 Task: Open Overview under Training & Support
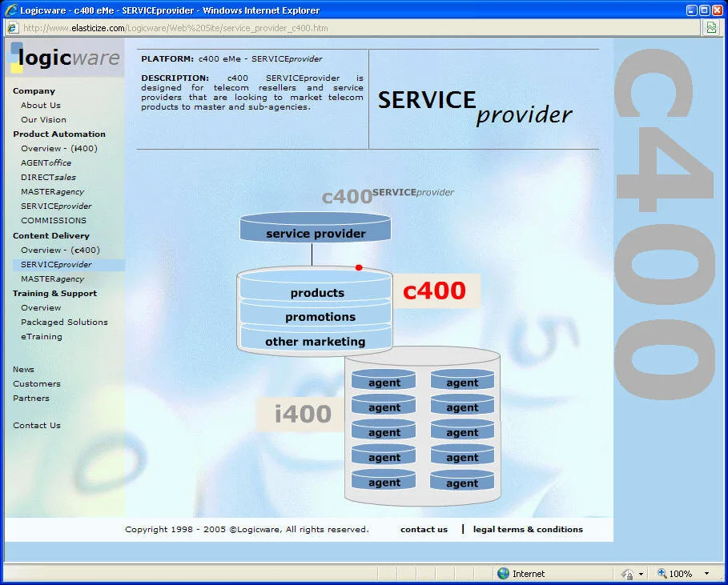coord(41,307)
